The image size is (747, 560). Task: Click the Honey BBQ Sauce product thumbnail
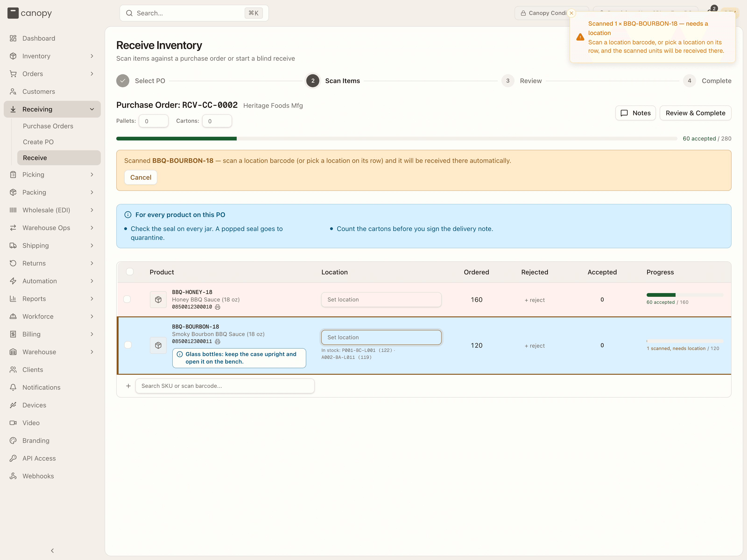click(x=158, y=299)
